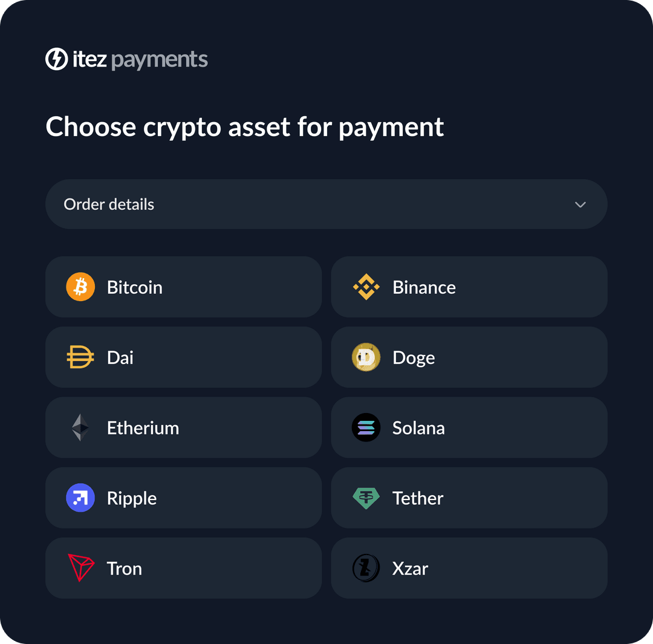Screen dimensions: 653x644
Task: Expand the Order details section
Action: pyautogui.click(x=326, y=204)
